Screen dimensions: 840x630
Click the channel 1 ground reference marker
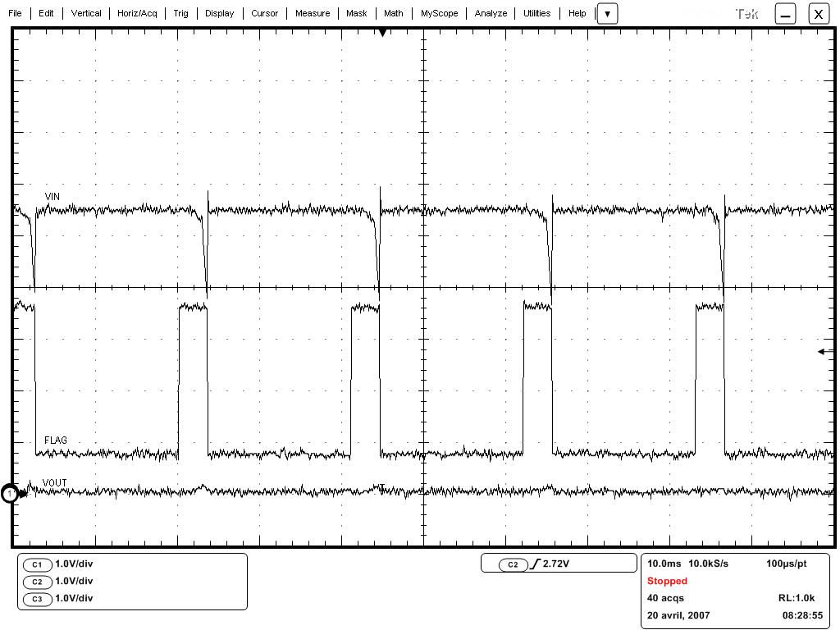(x=10, y=494)
